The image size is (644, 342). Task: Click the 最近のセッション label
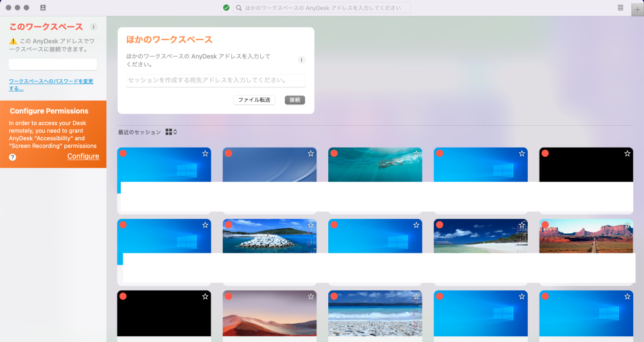click(x=139, y=132)
